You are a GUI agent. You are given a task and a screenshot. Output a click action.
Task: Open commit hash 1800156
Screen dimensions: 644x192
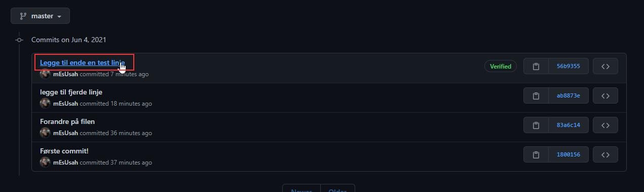(569, 154)
